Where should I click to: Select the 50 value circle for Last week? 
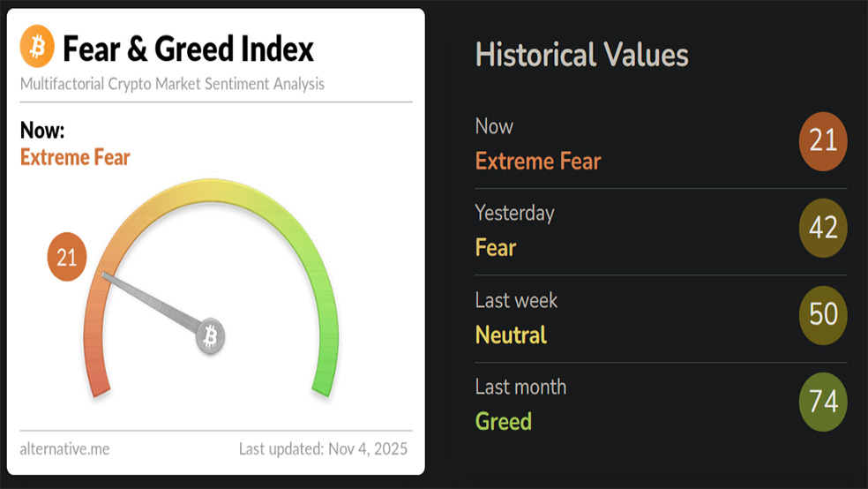[822, 314]
